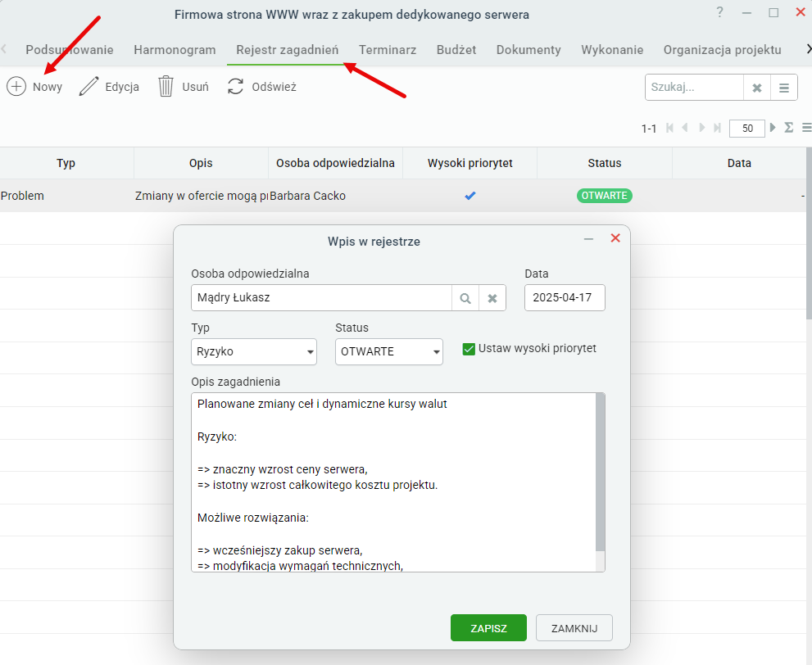Open the Terminarz tab
Image resolution: width=812 pixels, height=665 pixels.
[x=388, y=50]
